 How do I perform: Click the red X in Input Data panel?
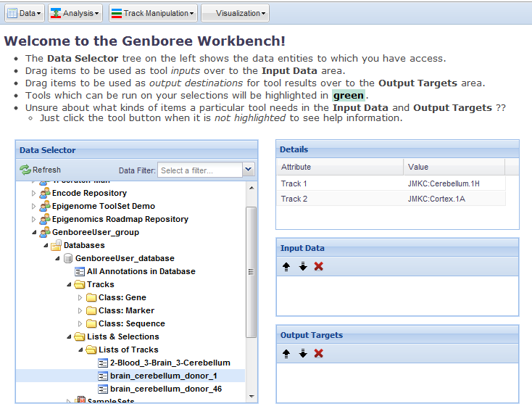318,266
